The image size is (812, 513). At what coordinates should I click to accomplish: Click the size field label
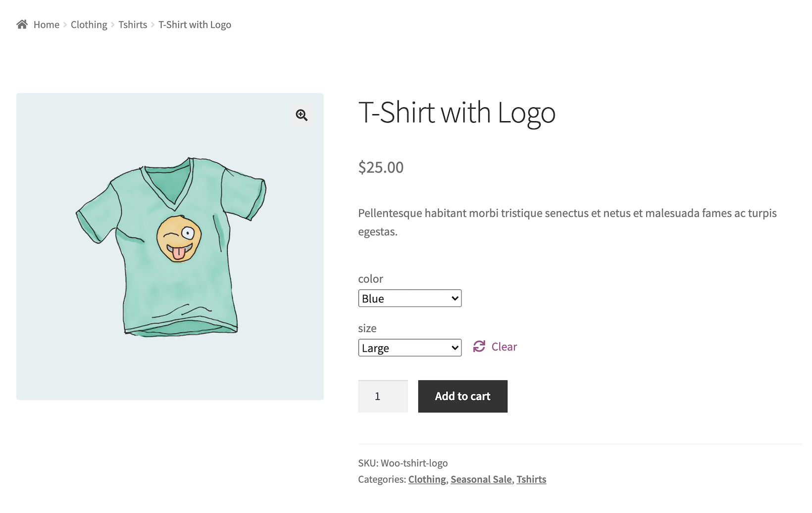[x=367, y=328]
